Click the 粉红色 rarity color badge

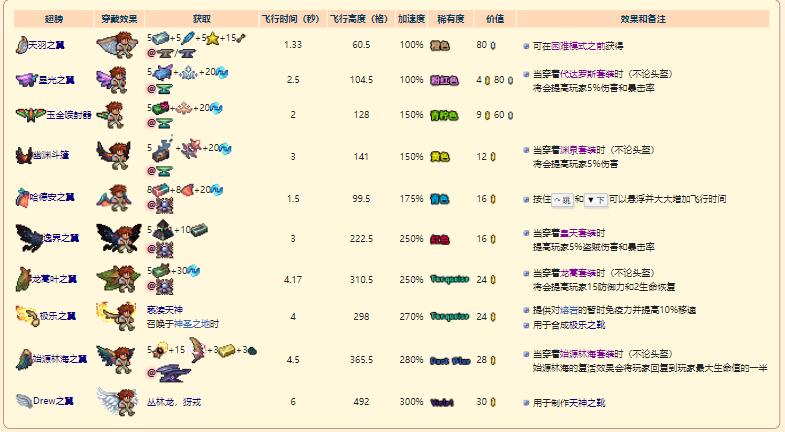point(439,79)
